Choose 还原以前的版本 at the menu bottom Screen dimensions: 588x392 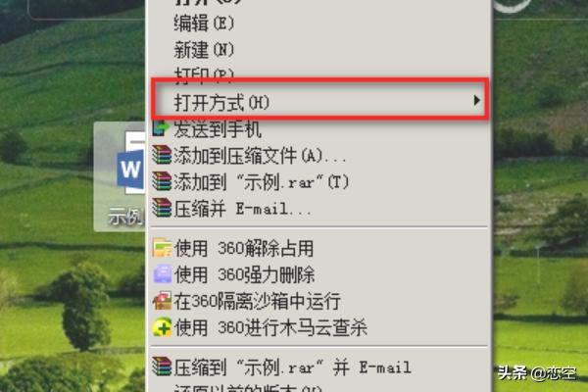248,388
